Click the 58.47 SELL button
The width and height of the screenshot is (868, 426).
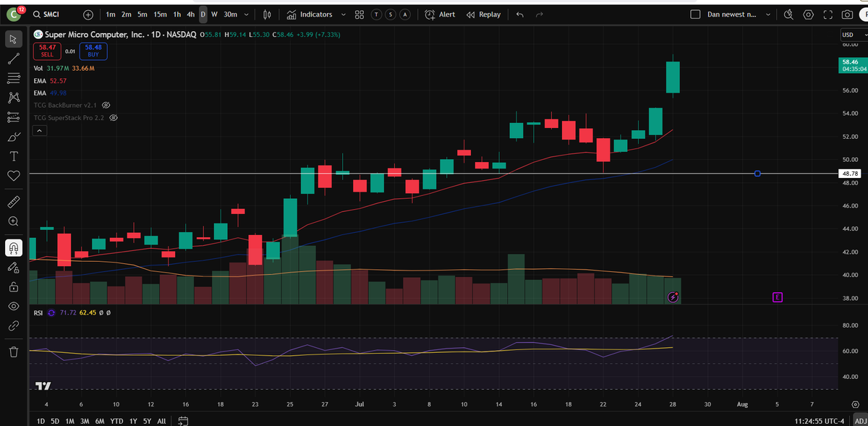pos(47,51)
